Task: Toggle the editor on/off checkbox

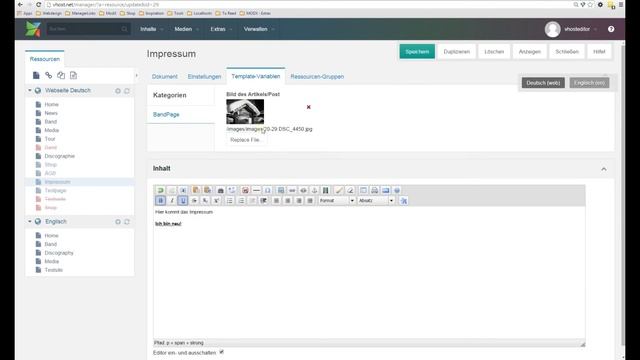Action: pos(222,352)
